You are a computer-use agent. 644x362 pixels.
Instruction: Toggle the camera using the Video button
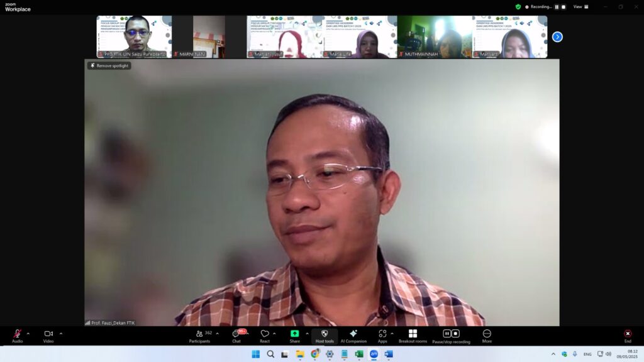point(48,334)
